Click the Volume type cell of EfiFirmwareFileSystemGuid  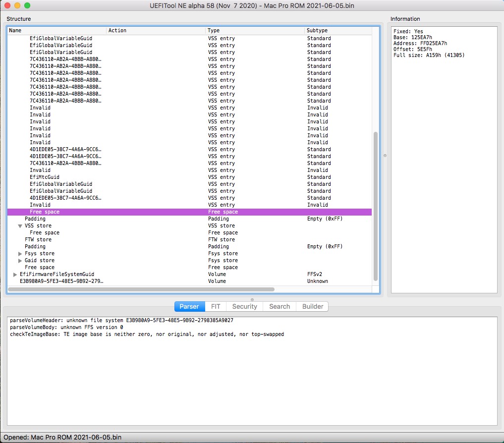point(217,274)
